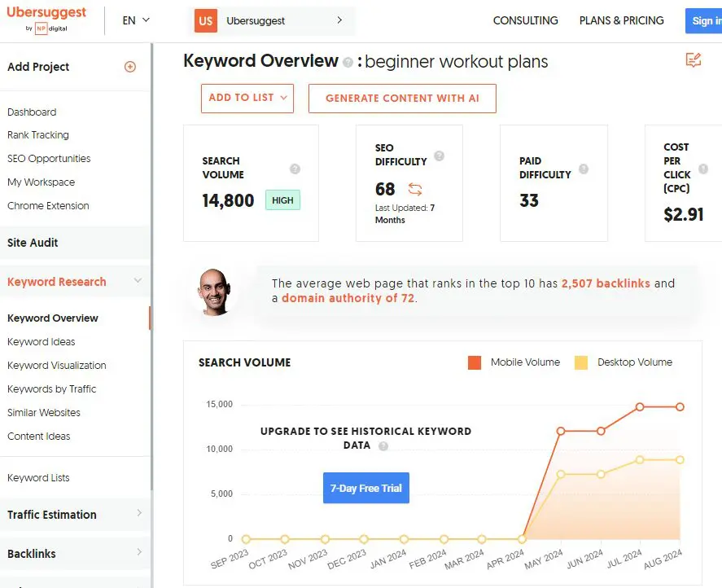
Task: Click the 33 paid difficulty value
Action: 528,200
